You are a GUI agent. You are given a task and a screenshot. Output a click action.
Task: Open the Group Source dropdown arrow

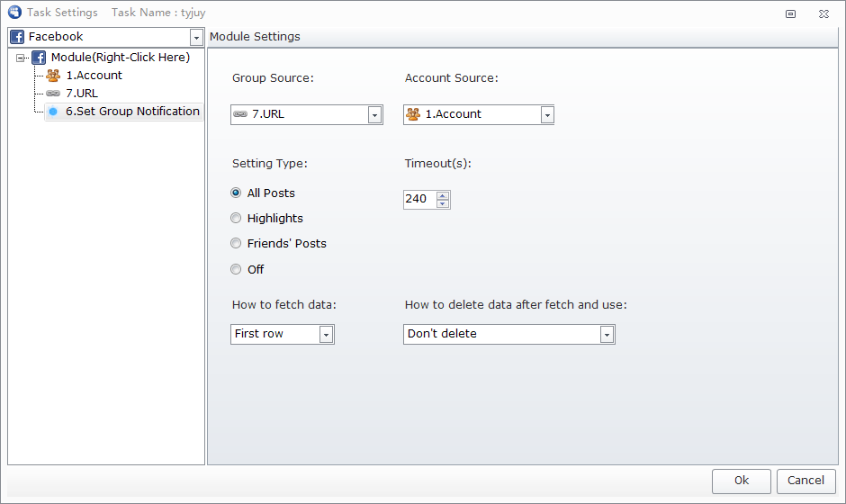click(374, 115)
